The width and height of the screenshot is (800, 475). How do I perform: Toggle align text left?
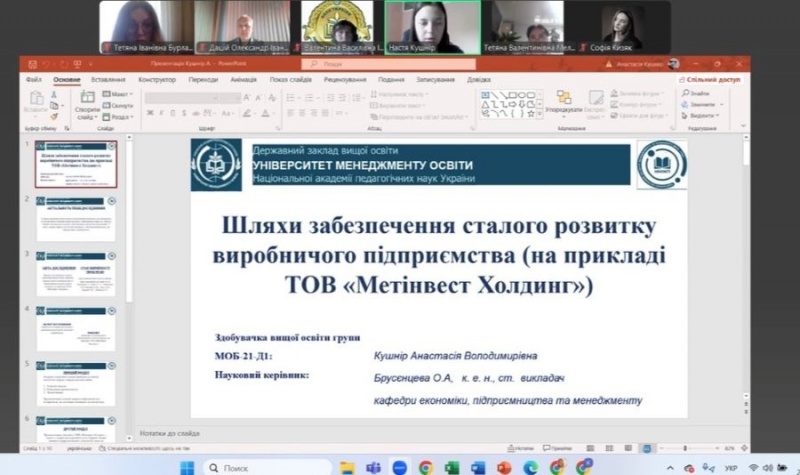coord(290,113)
